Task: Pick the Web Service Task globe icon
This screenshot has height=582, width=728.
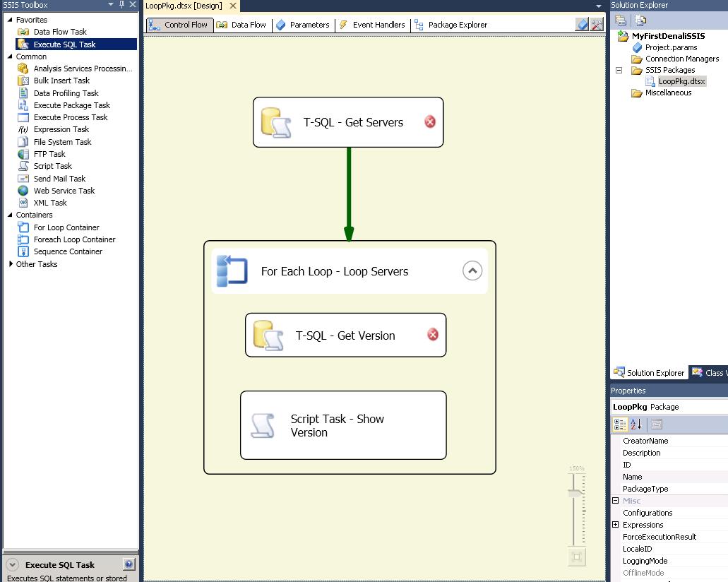Action: (x=23, y=191)
